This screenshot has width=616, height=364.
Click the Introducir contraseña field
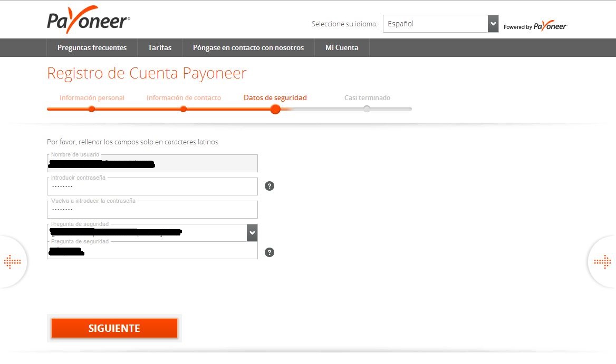point(152,187)
